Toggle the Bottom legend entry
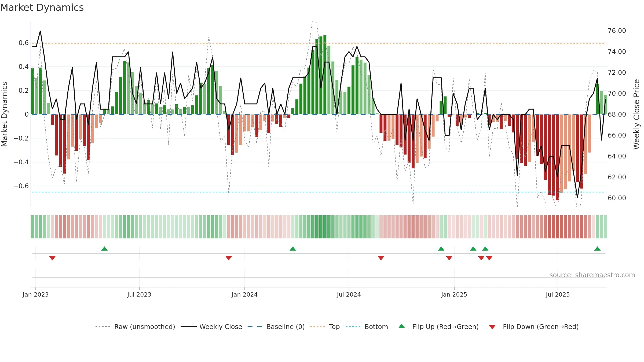 click(x=367, y=327)
